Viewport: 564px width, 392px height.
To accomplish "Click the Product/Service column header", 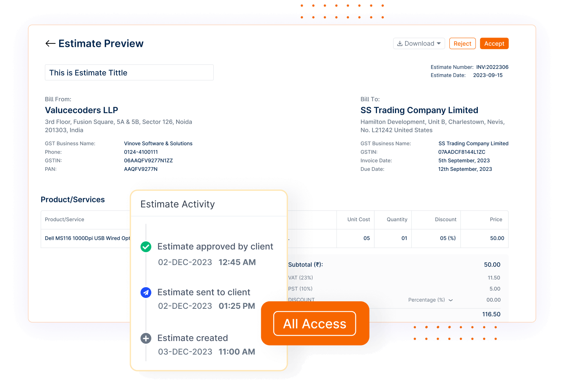I will (64, 219).
